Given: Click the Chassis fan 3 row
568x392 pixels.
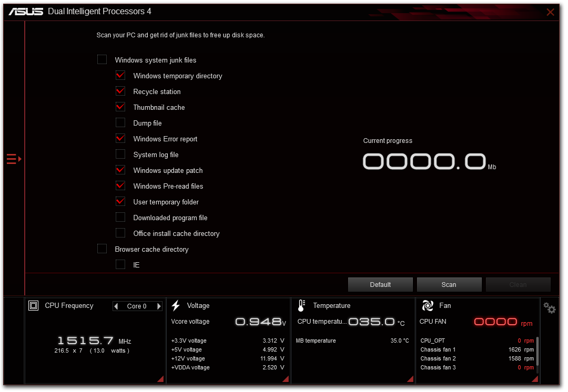Looking at the screenshot, I should coord(477,367).
